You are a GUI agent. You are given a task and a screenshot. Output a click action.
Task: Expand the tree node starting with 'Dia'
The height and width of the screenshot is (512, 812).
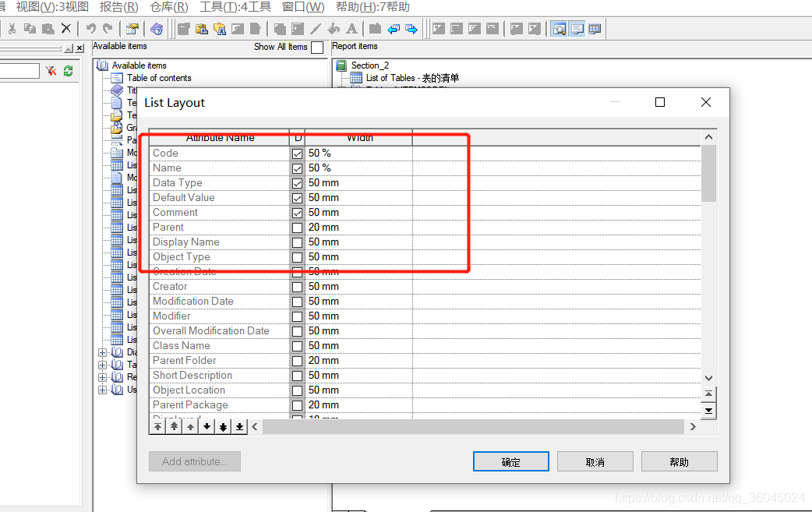pyautogui.click(x=103, y=352)
